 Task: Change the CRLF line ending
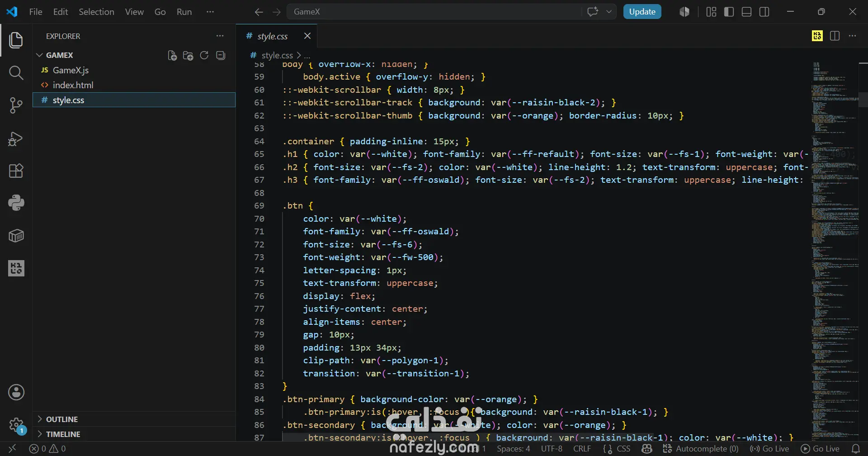coord(582,449)
